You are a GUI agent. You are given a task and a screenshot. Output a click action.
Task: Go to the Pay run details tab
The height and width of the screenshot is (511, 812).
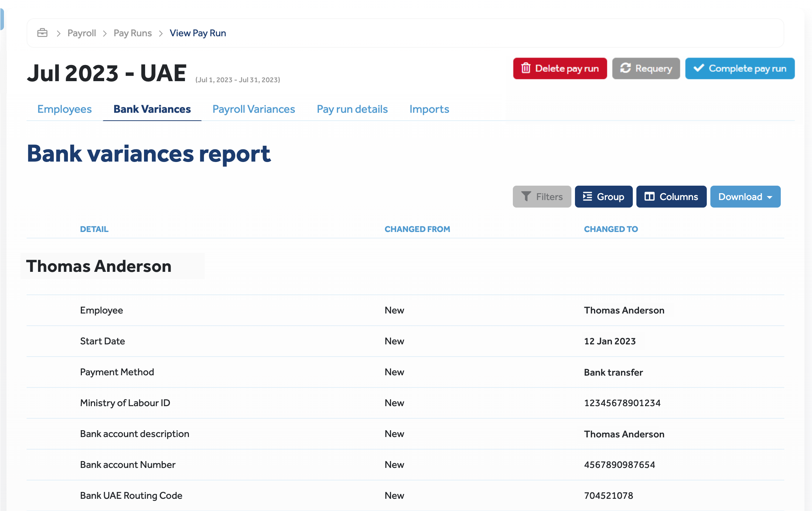(x=352, y=109)
